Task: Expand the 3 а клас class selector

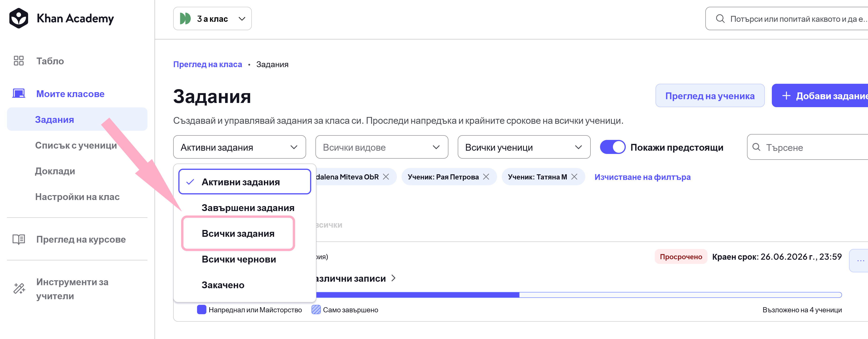Action: tap(212, 18)
